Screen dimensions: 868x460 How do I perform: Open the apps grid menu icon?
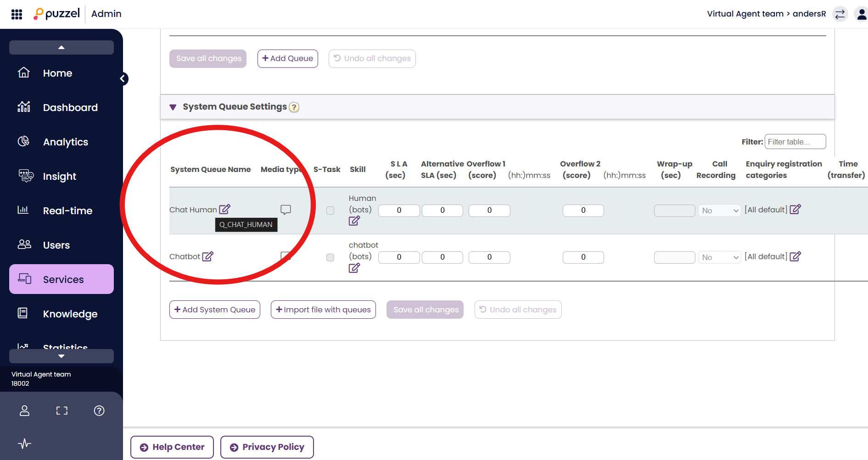pyautogui.click(x=17, y=14)
